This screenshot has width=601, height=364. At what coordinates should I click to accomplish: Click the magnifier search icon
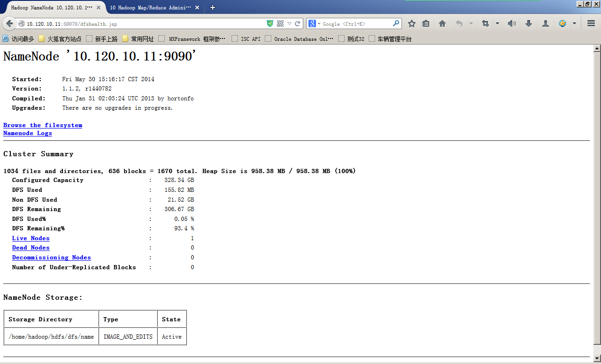coord(396,23)
